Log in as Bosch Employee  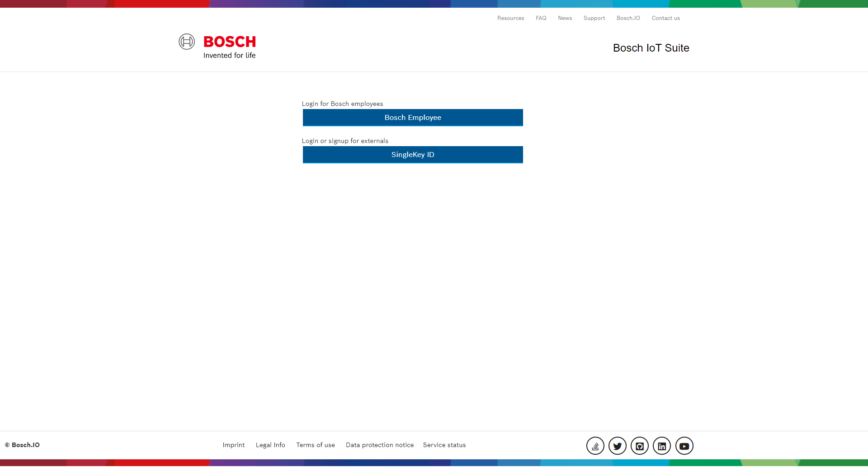[x=412, y=118]
